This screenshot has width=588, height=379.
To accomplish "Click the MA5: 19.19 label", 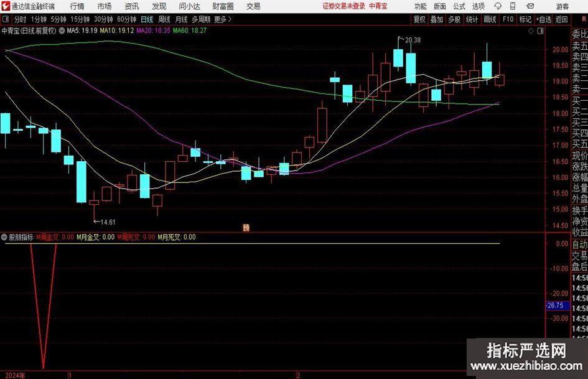I will point(82,30).
